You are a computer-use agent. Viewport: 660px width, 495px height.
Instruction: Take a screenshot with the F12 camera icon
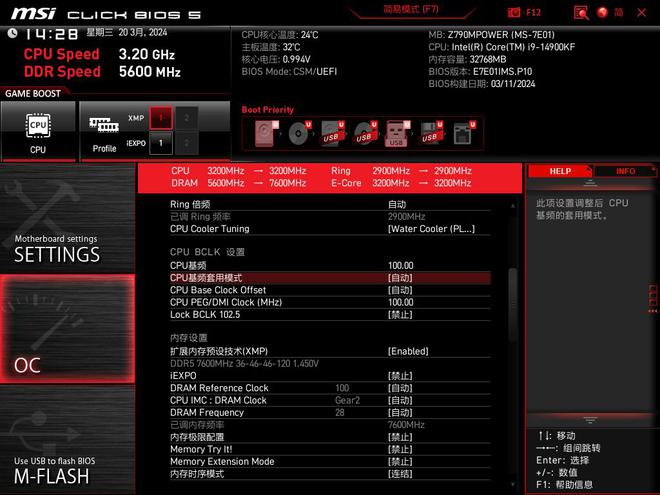(514, 12)
